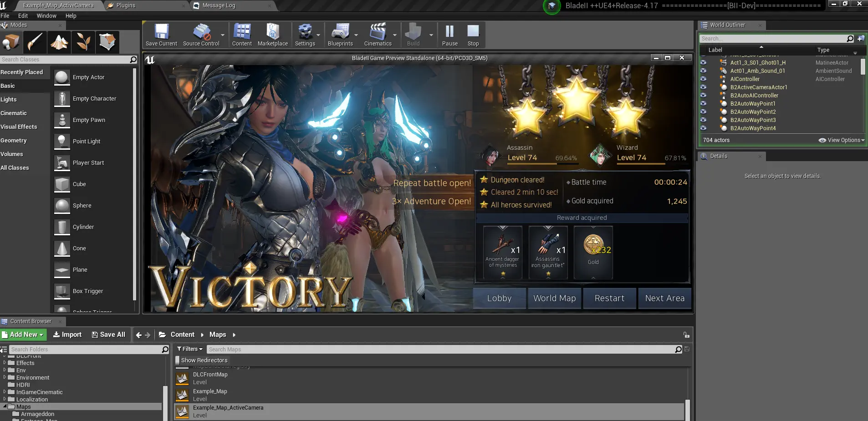Open the Blueprints toolbar icon
The height and width of the screenshot is (421, 868).
(x=340, y=35)
